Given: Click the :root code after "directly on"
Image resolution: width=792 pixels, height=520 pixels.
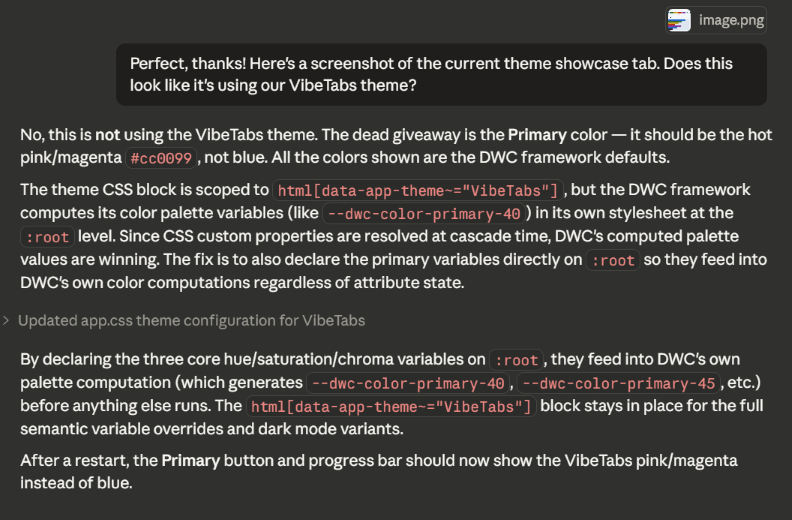Looking at the screenshot, I should tap(613, 260).
